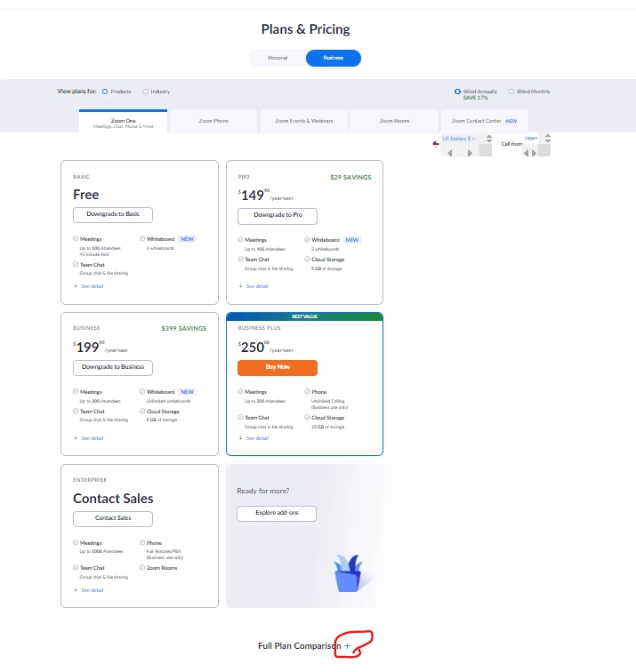
Task: Click Cloud Storage check icon in Business Plus plan
Action: tap(307, 417)
